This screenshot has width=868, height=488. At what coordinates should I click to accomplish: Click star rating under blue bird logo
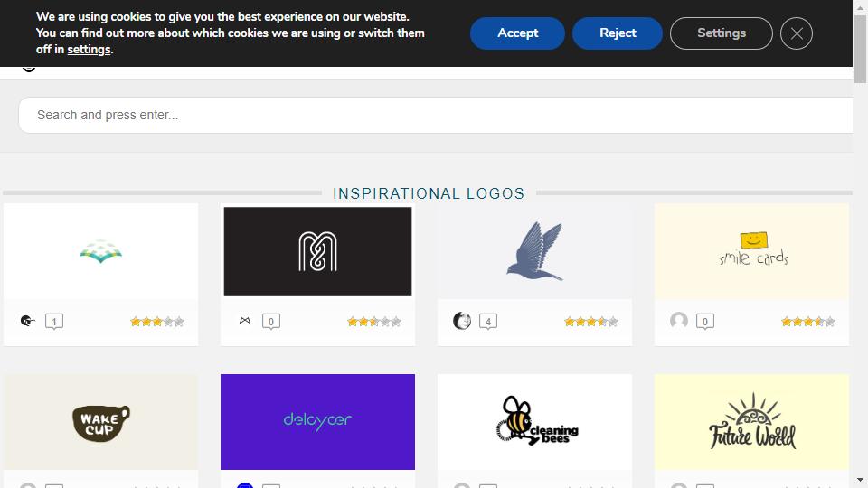pos(591,322)
